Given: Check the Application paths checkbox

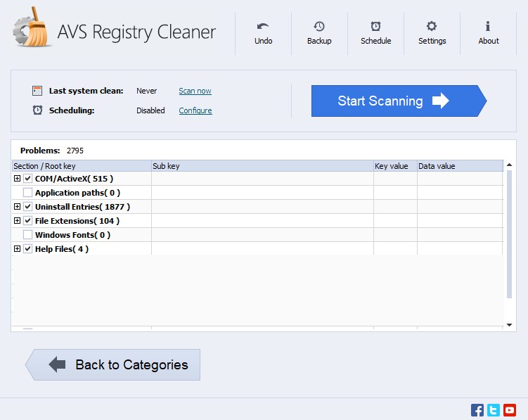Looking at the screenshot, I should click(27, 193).
